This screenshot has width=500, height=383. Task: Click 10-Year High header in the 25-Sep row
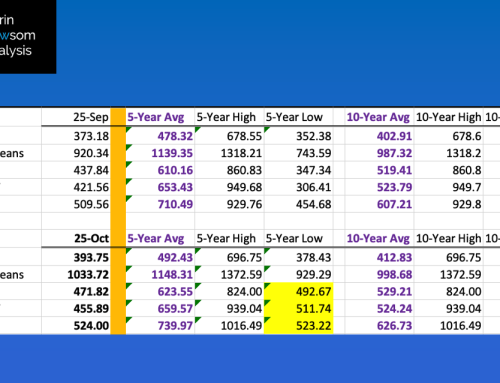click(x=448, y=117)
